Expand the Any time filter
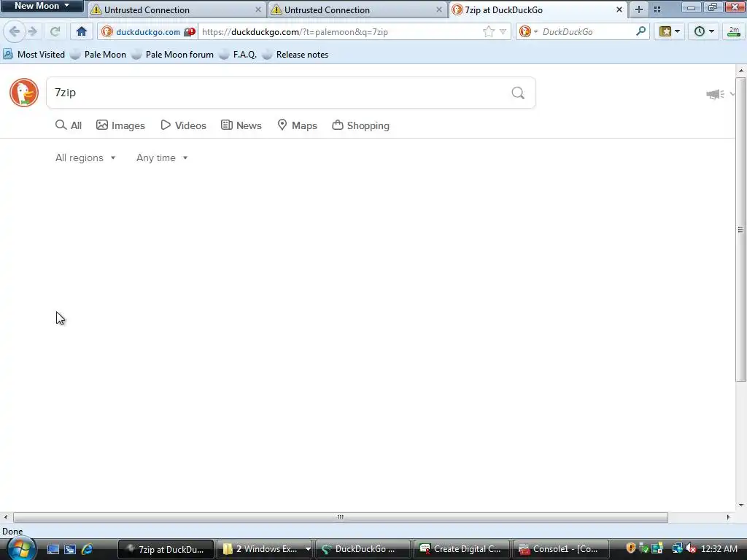747x560 pixels. coord(162,157)
